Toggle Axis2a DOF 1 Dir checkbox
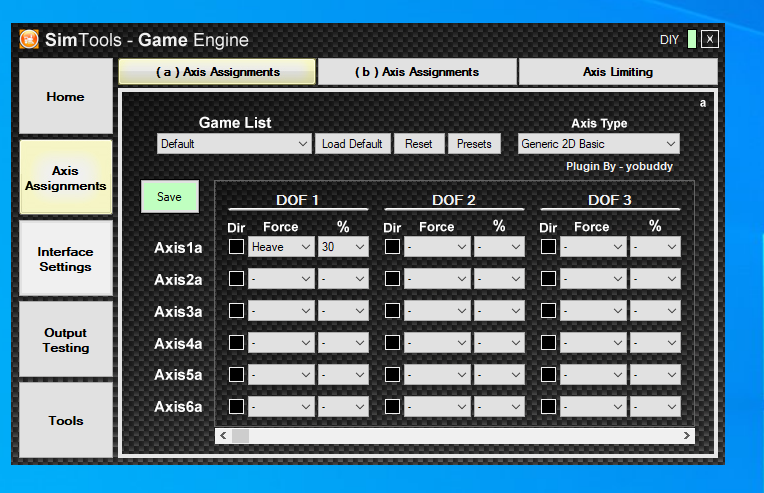The height and width of the screenshot is (493, 764). pyautogui.click(x=236, y=279)
